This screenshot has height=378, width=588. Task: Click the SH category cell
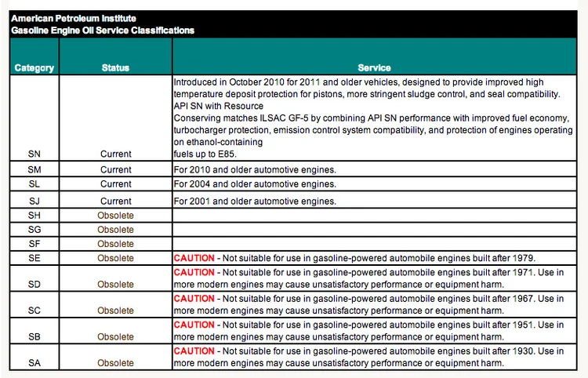point(34,215)
